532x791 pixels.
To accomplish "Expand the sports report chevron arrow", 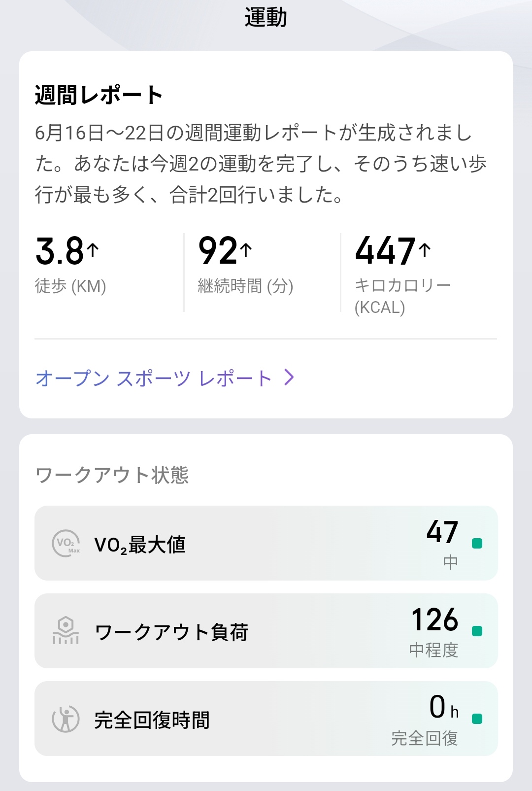I will pos(290,378).
